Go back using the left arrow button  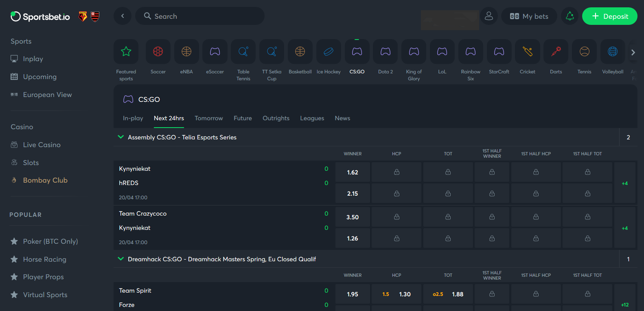(123, 16)
